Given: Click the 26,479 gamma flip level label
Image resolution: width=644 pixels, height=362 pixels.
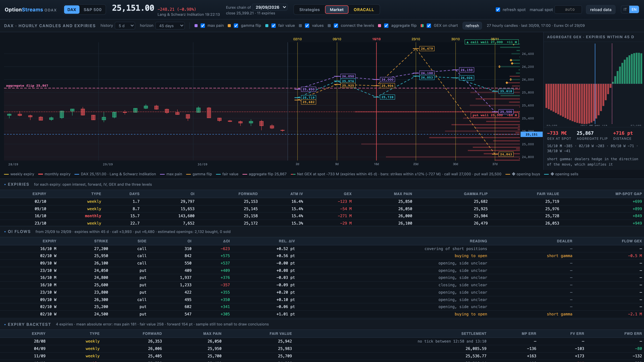Looking at the screenshot, I should (427, 48).
